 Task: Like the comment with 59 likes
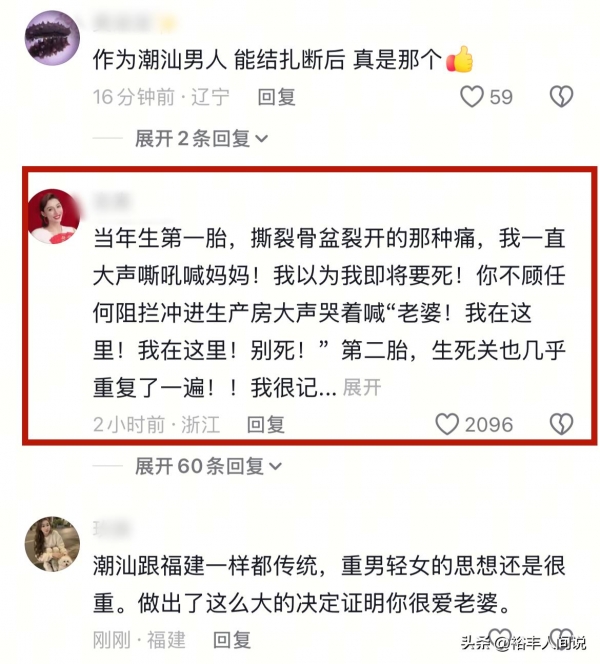(472, 97)
